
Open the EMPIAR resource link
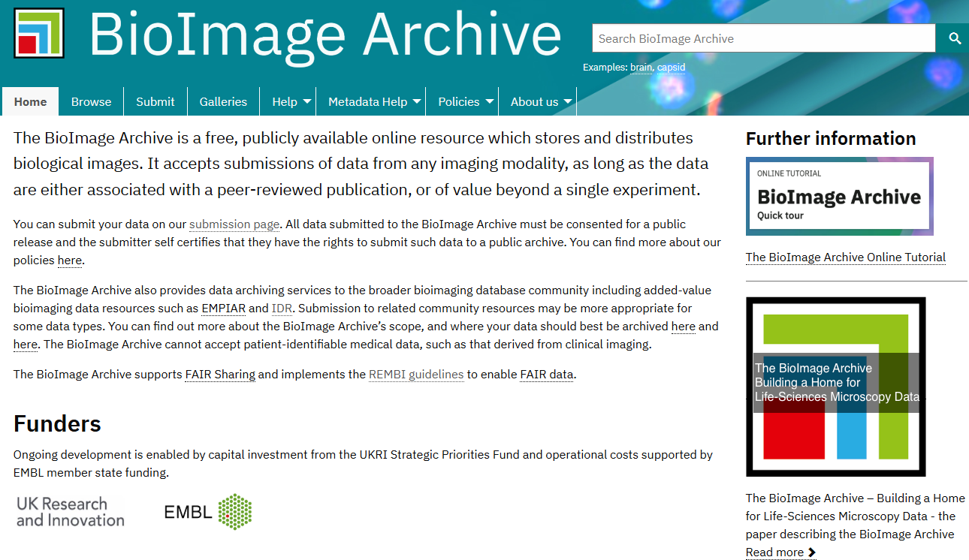click(223, 308)
